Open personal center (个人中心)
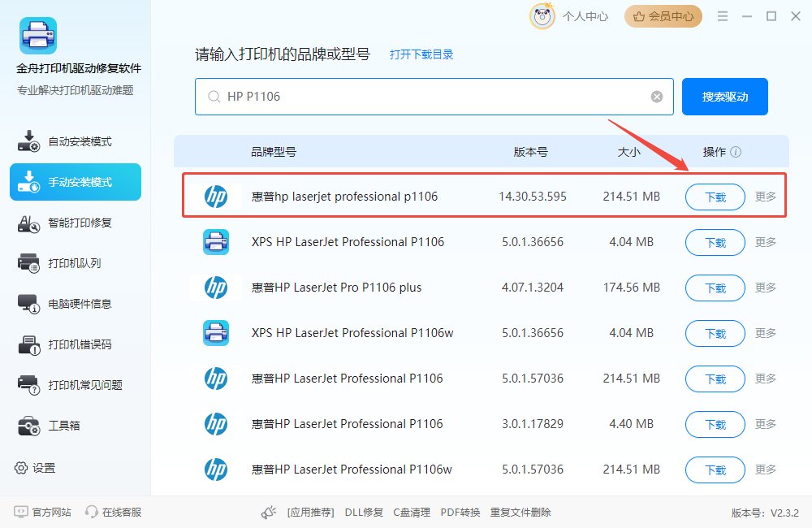This screenshot has width=812, height=528. 585,16
